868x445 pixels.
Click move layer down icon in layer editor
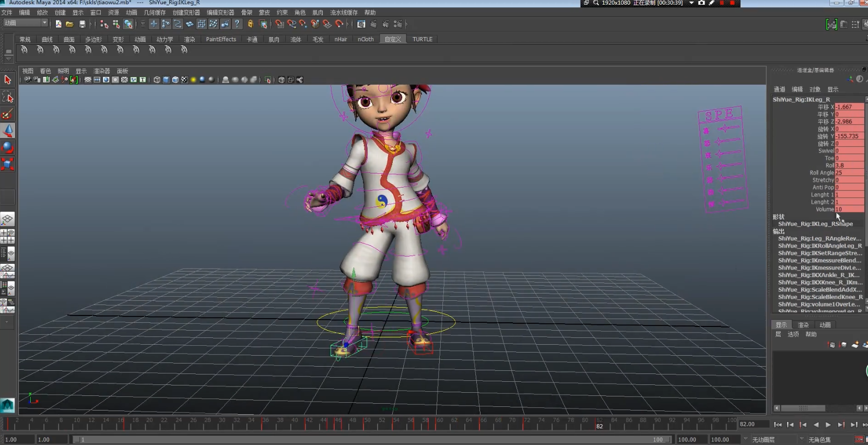tap(843, 345)
